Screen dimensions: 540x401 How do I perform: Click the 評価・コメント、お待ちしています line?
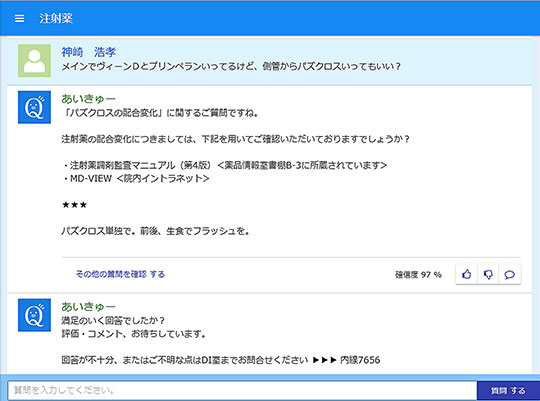point(134,334)
